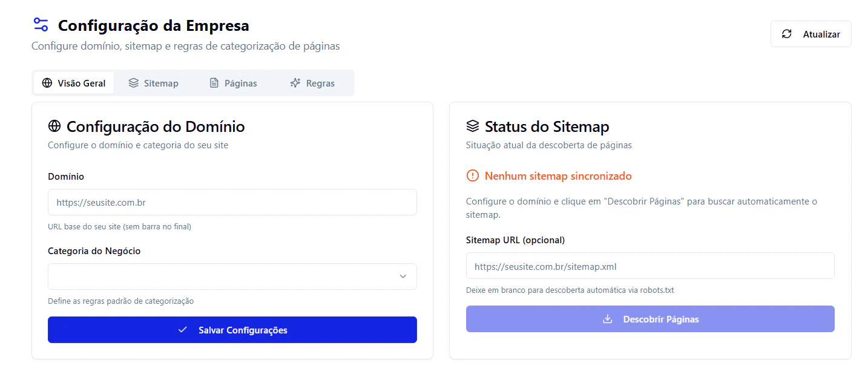Switch to the Sitemap tab

tap(153, 83)
